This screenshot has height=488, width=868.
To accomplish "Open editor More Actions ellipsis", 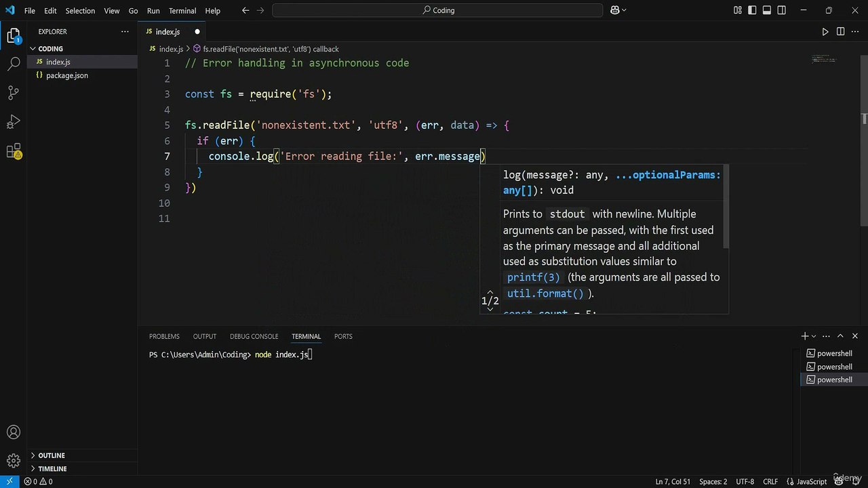I will pos(855,32).
